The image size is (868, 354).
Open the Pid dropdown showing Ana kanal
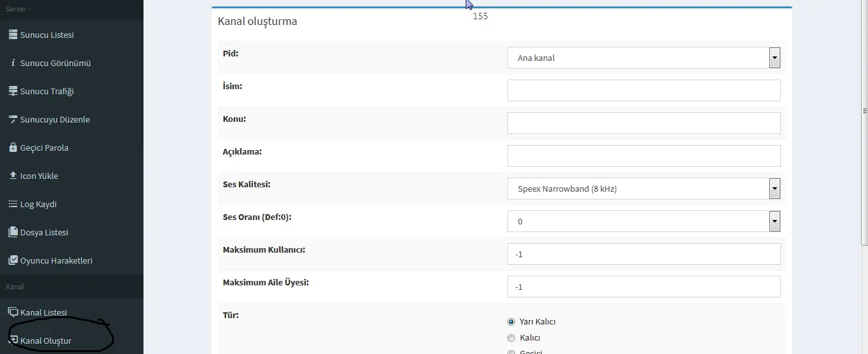[643, 58]
